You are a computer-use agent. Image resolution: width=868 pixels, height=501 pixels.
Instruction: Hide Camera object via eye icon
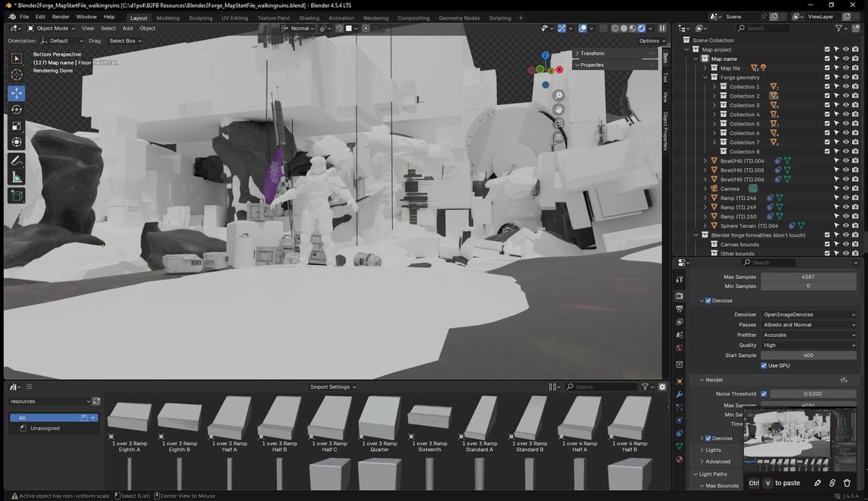coord(846,189)
